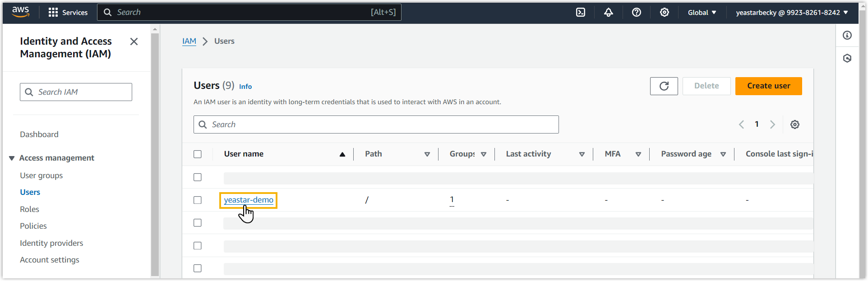Open AWS CloudShell terminal icon

click(581, 13)
